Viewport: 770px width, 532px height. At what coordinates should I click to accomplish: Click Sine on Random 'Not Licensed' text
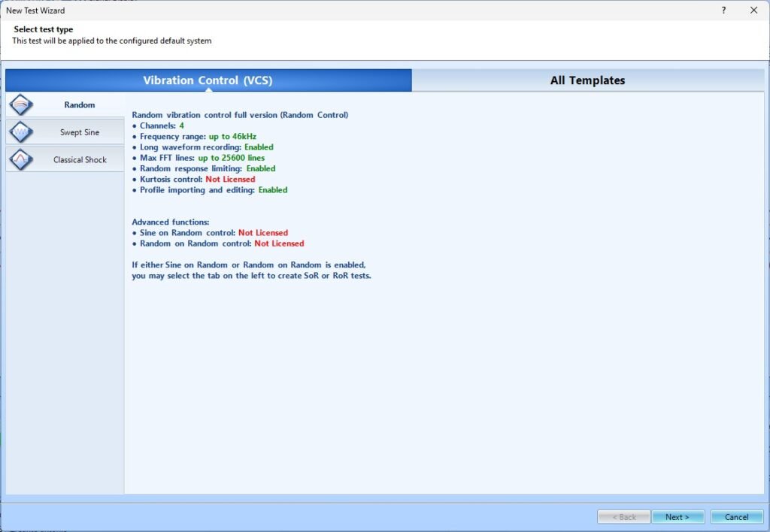(263, 233)
